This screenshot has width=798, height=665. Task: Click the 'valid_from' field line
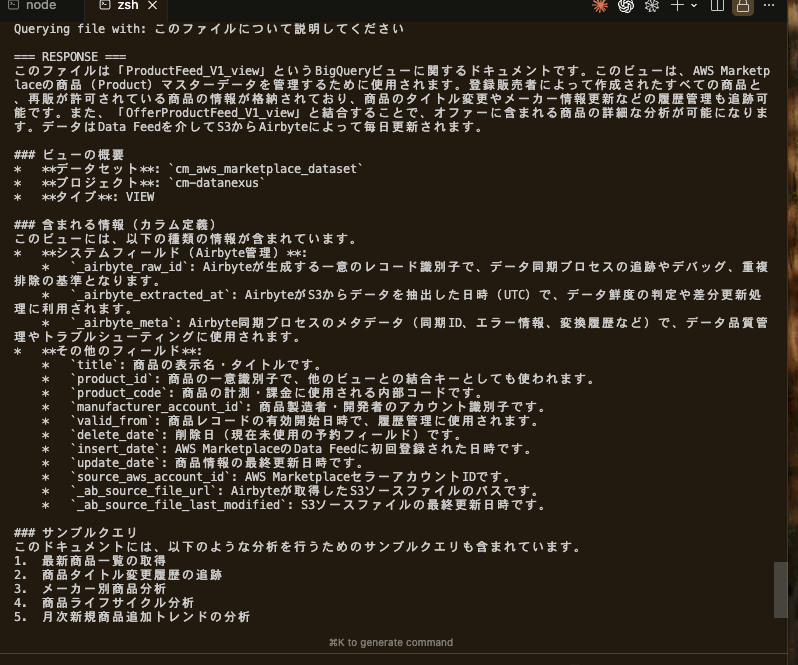point(290,421)
